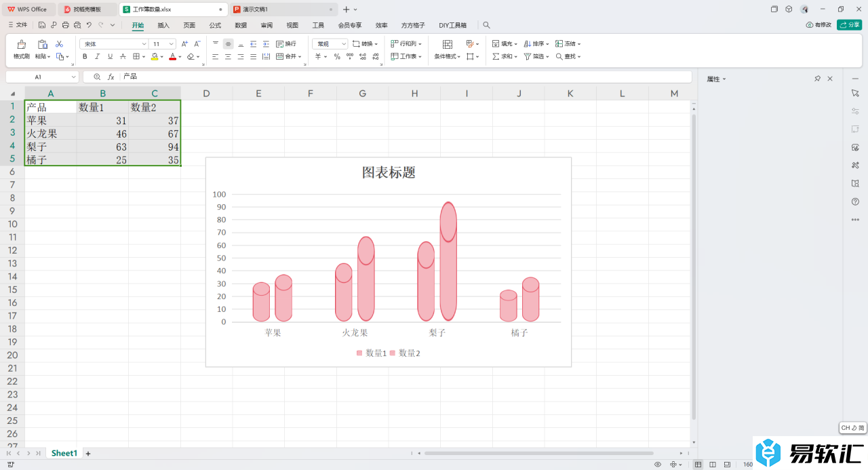This screenshot has width=868, height=470.
Task: Toggle italic formatting
Action: pos(98,56)
